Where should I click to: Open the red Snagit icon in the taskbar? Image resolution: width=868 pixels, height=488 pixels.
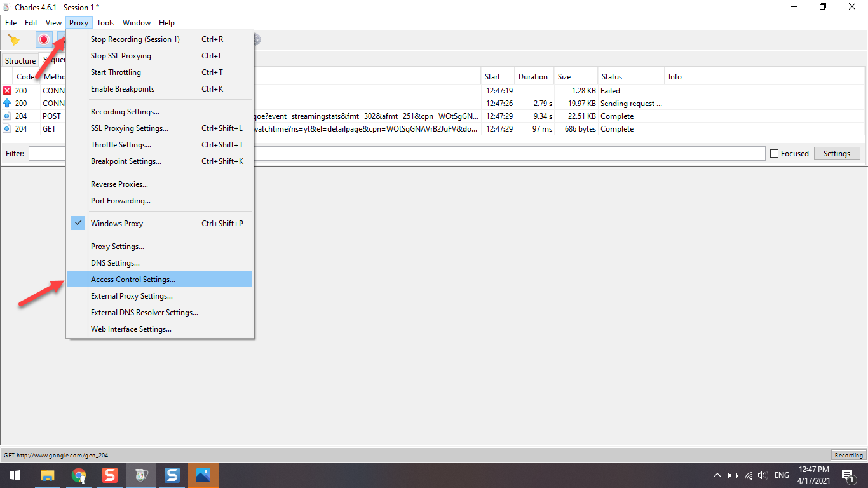[x=110, y=475]
